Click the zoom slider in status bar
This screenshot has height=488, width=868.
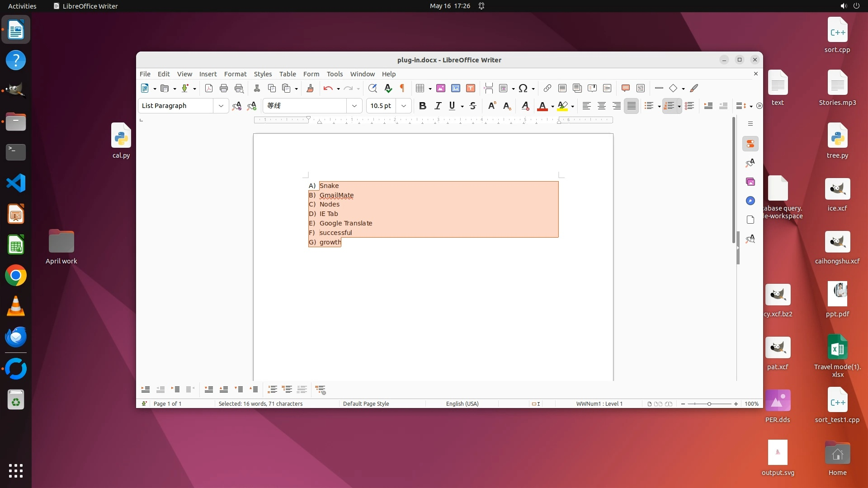tap(709, 404)
